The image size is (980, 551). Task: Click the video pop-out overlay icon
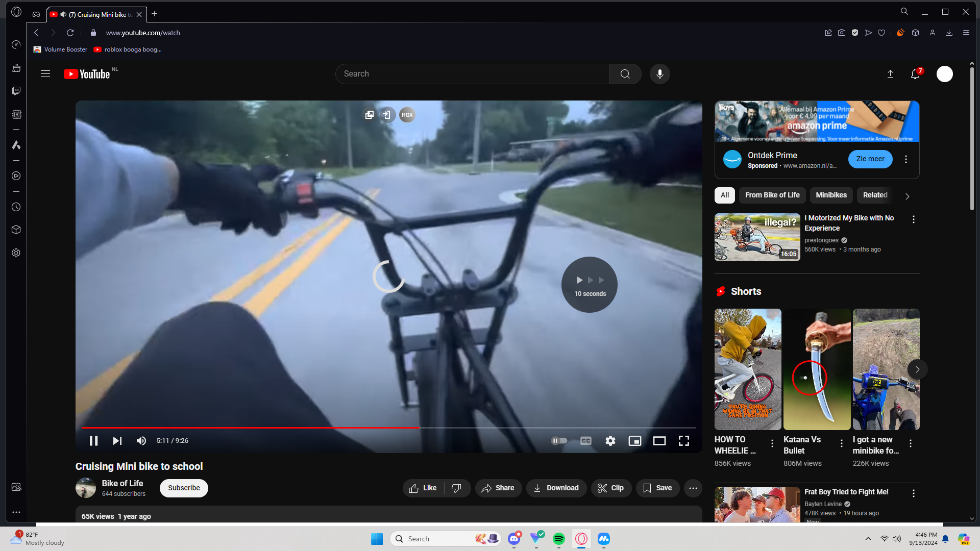[370, 115]
